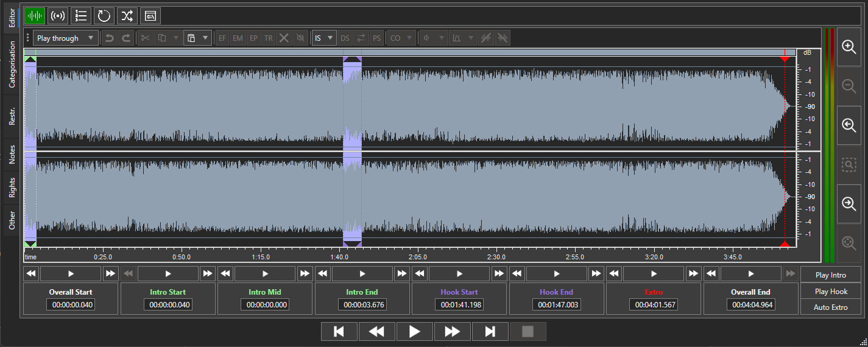Click the EP toolbar button
Image resolution: width=868 pixels, height=347 pixels.
[253, 38]
